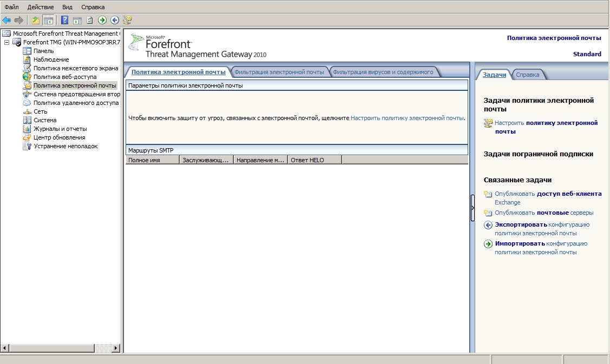Select Устранение неполадок tree item
The width and height of the screenshot is (610, 364).
click(x=65, y=146)
